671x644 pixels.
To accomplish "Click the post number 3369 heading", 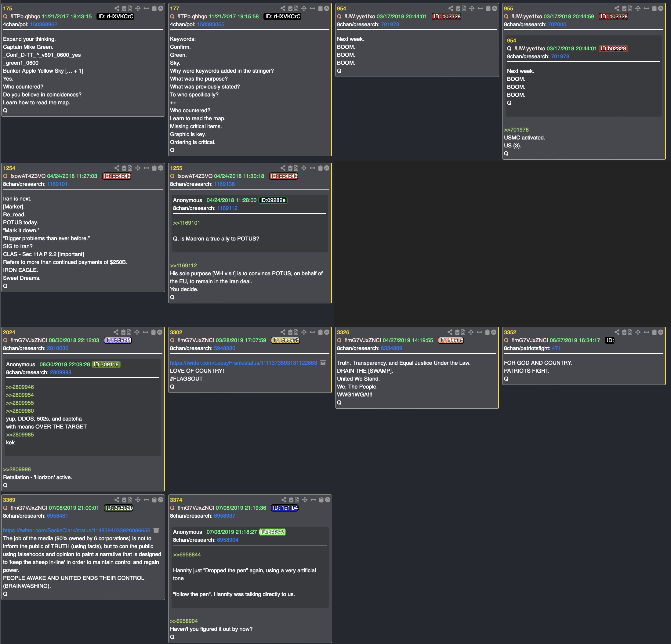I will [x=9, y=500].
